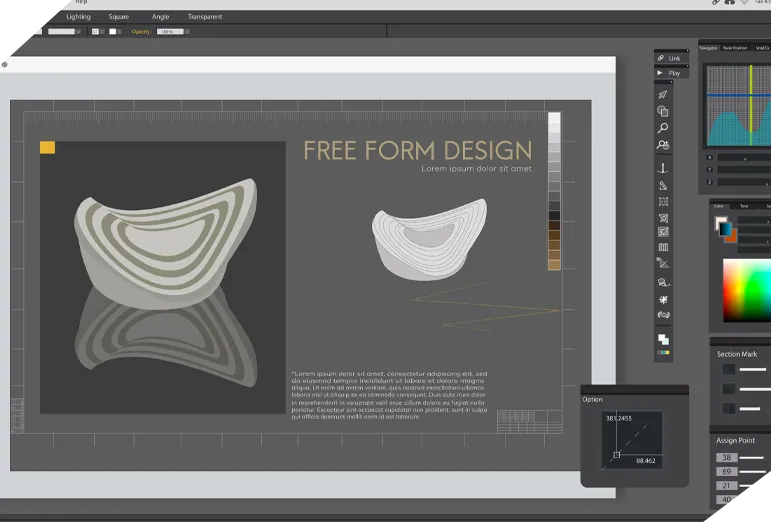Click the white fill swatch in options bar
Viewport: 771px width, 522px height.
pyautogui.click(x=113, y=31)
